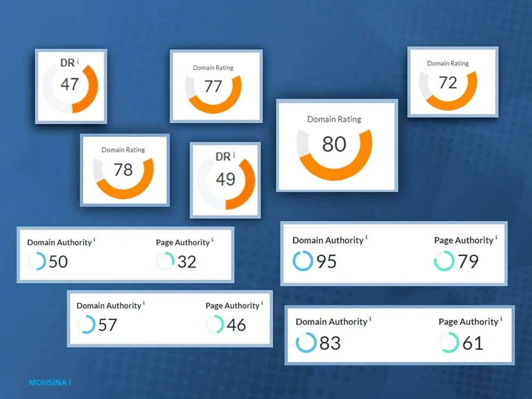Click the Domain Authority value 50
This screenshot has height=399, width=532.
pos(59,262)
